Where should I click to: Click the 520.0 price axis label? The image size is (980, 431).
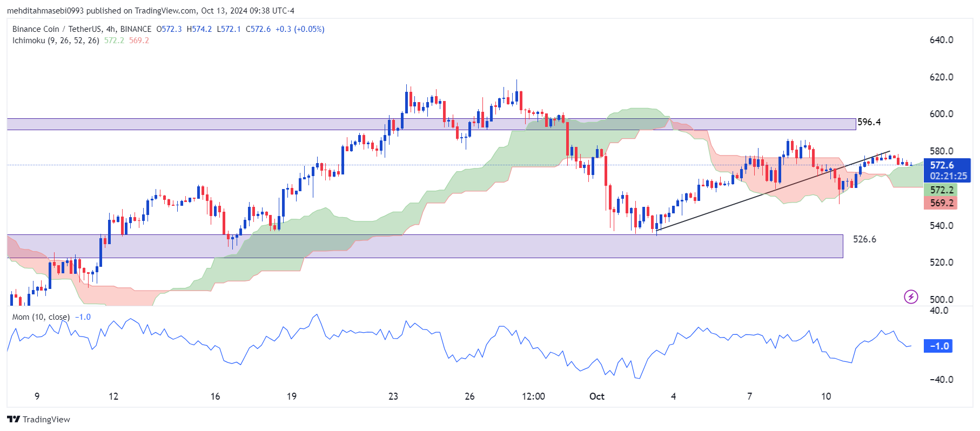click(941, 262)
